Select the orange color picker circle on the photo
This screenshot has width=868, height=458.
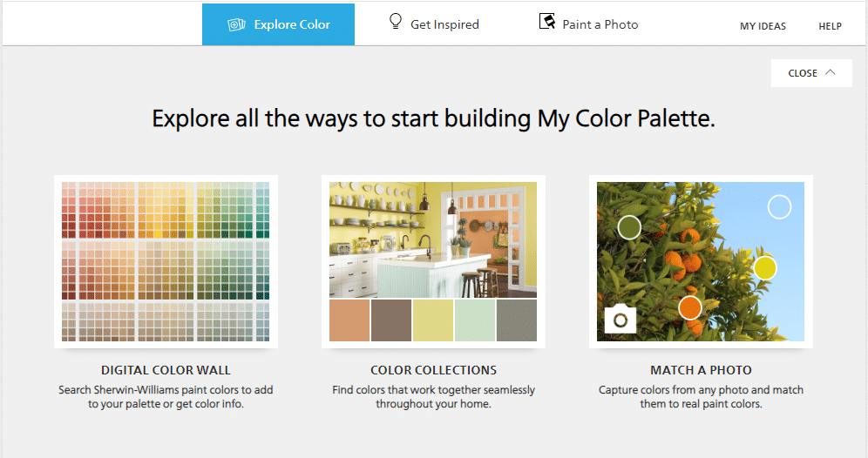coord(689,307)
